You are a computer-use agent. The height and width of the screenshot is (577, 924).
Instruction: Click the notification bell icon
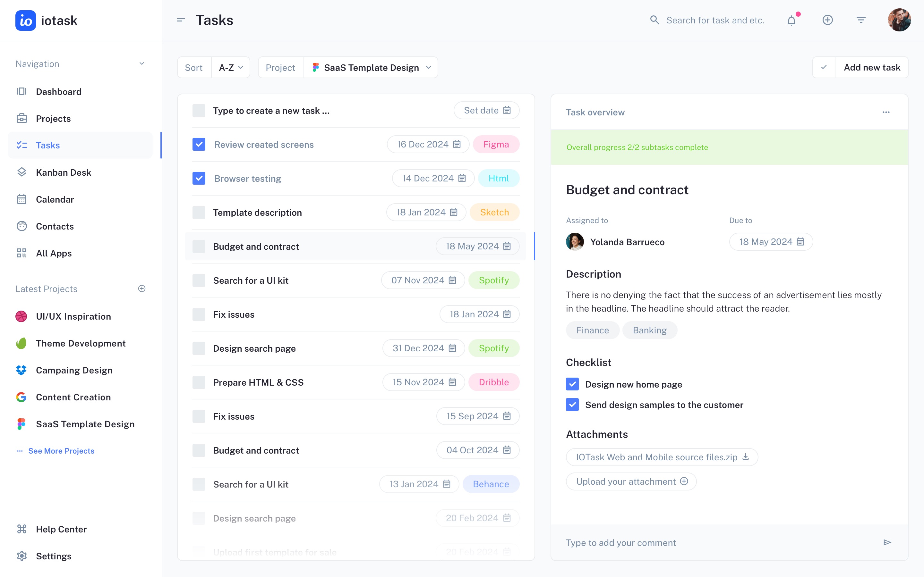point(791,20)
